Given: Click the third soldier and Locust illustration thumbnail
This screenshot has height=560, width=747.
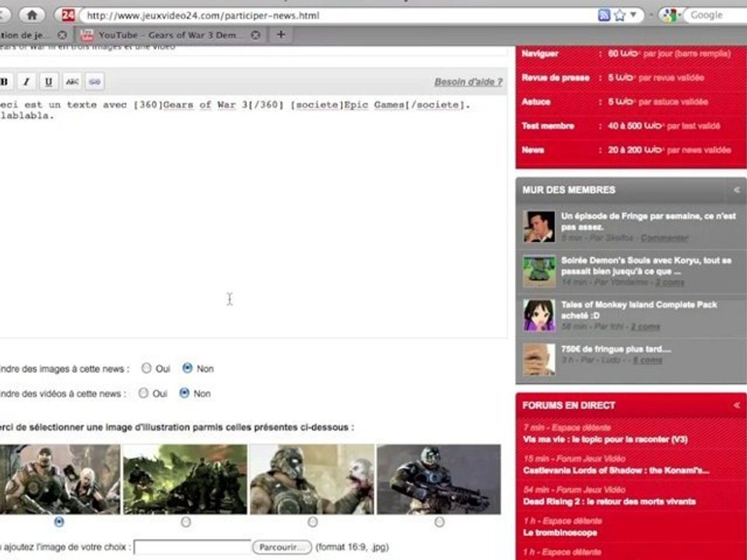Looking at the screenshot, I should point(312,479).
